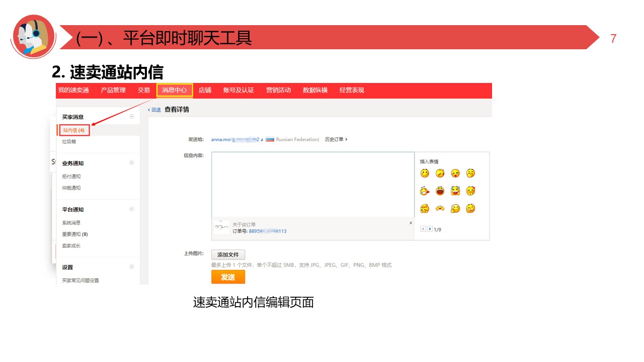Open 重要通知 (9) in sidebar
Viewport: 644px width, 362px height.
click(75, 234)
